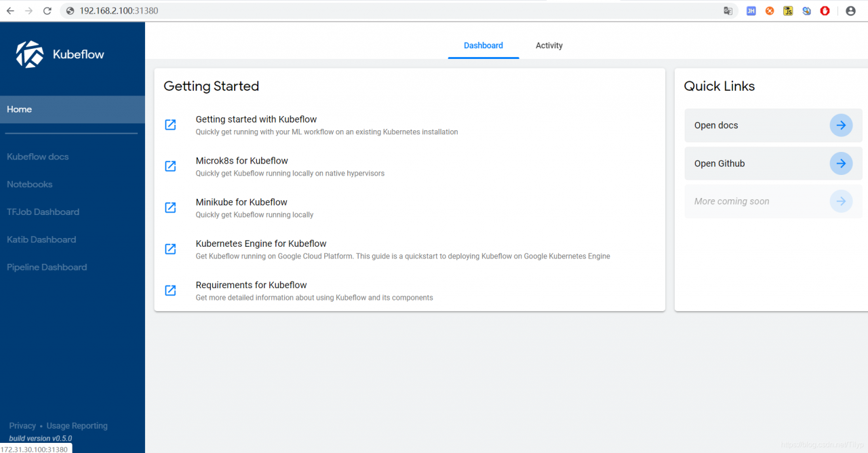Open the Katib Dashboard sidebar item
Image resolution: width=868 pixels, height=453 pixels.
click(x=41, y=239)
